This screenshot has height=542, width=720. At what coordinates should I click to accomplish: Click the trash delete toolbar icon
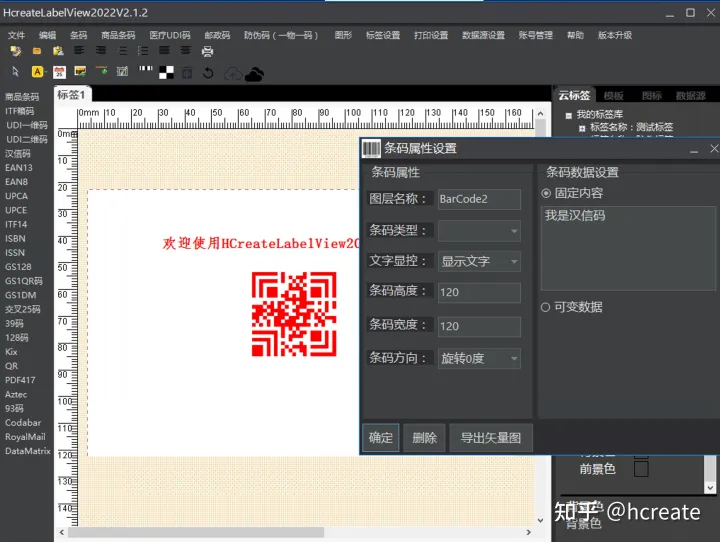[186, 73]
